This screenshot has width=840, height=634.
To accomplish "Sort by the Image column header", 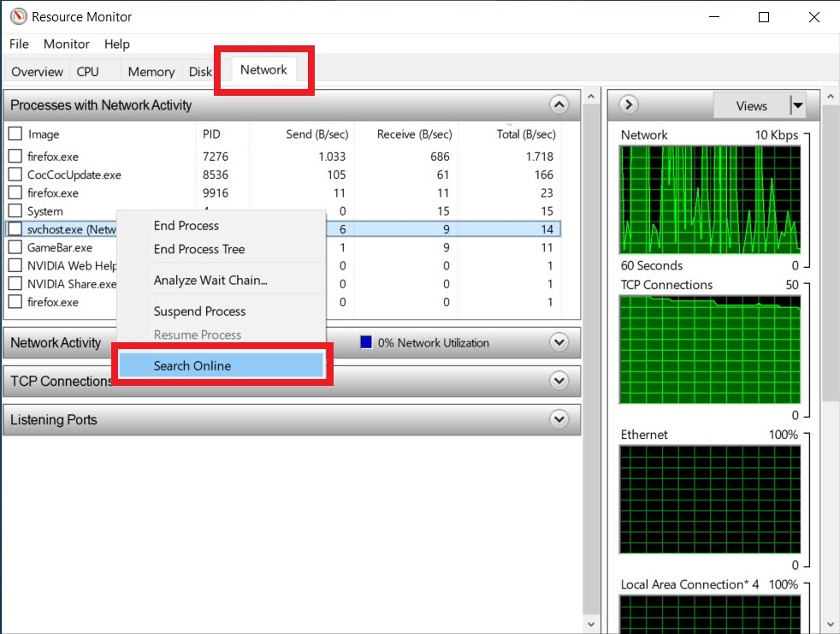I will pyautogui.click(x=44, y=134).
